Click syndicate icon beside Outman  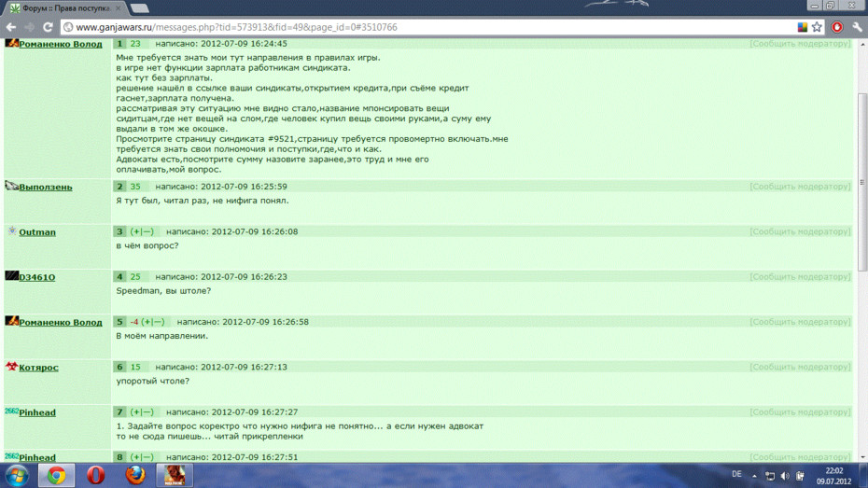[x=12, y=230]
